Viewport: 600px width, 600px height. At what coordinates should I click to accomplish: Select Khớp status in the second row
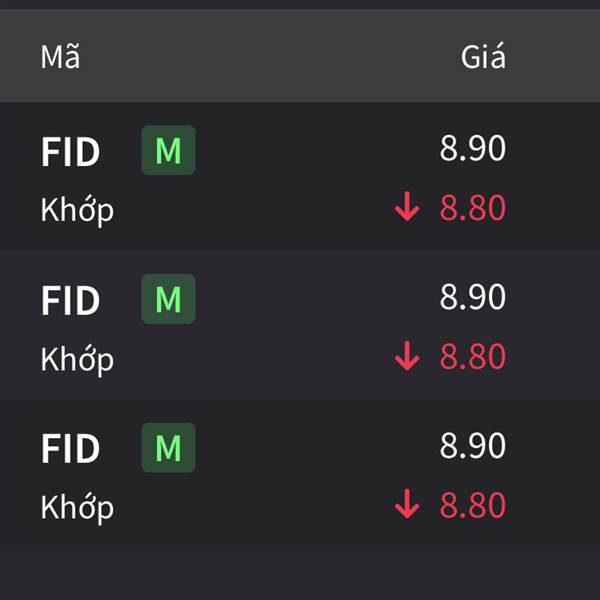click(x=77, y=360)
